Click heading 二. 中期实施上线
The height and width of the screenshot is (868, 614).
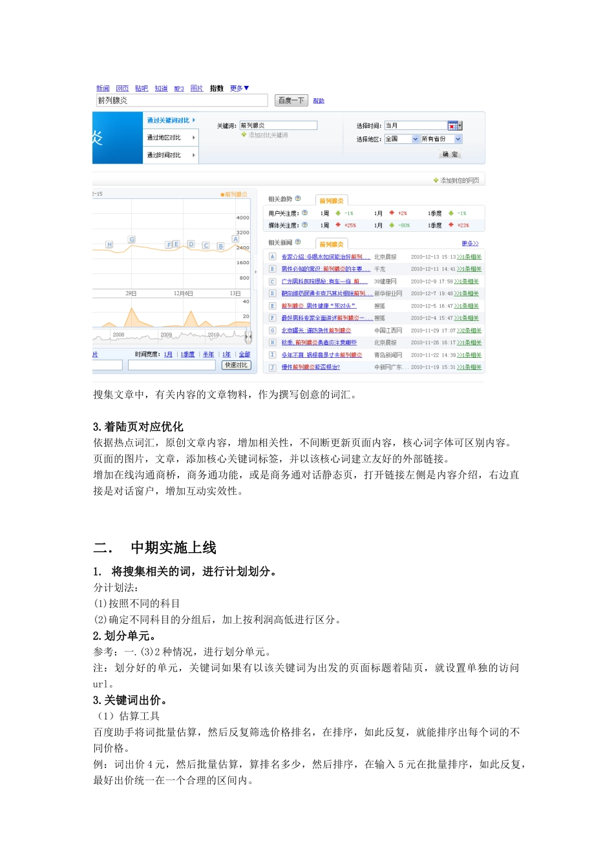point(155,548)
